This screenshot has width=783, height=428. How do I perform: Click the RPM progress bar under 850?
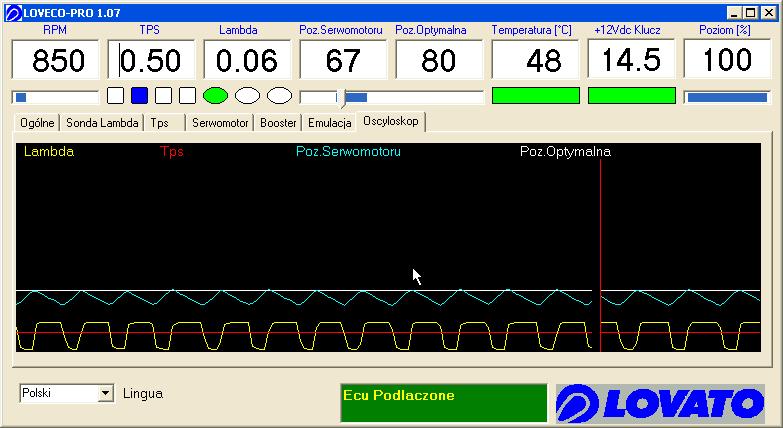[55, 97]
